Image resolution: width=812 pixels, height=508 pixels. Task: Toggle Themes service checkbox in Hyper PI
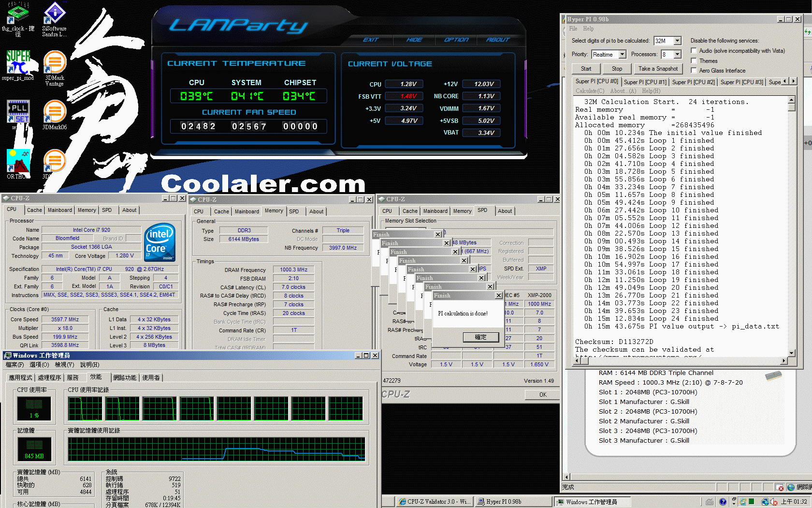pyautogui.click(x=694, y=60)
